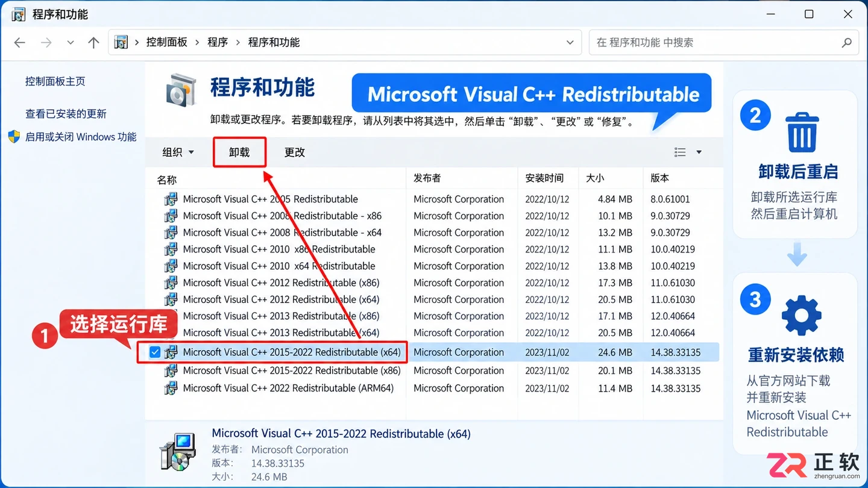Click the icon of Visual C++ 2005 Redistributable
This screenshot has height=488, width=868.
click(x=171, y=199)
